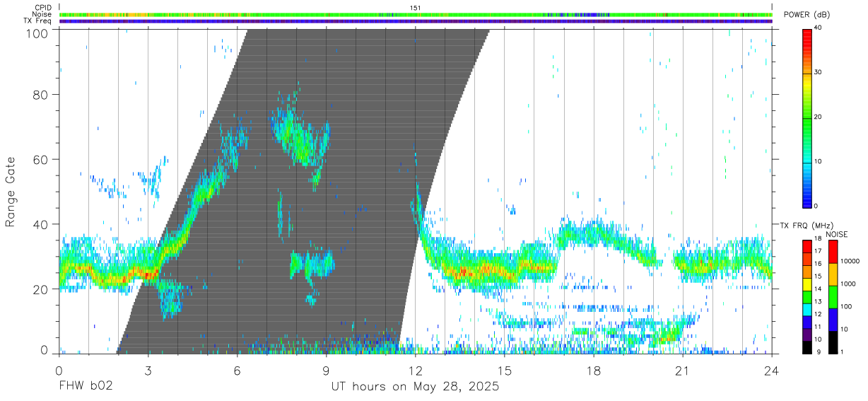Click the "TX Freq" row label

(38, 21)
